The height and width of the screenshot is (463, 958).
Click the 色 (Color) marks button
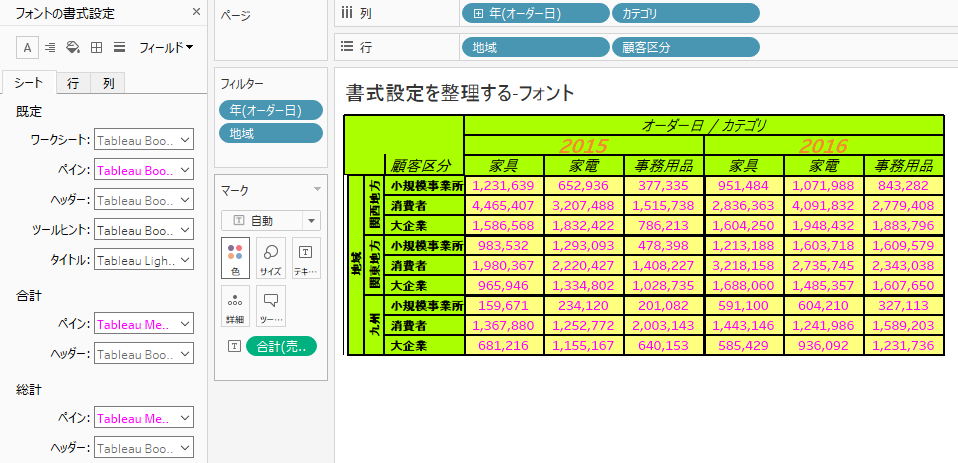coord(235,258)
